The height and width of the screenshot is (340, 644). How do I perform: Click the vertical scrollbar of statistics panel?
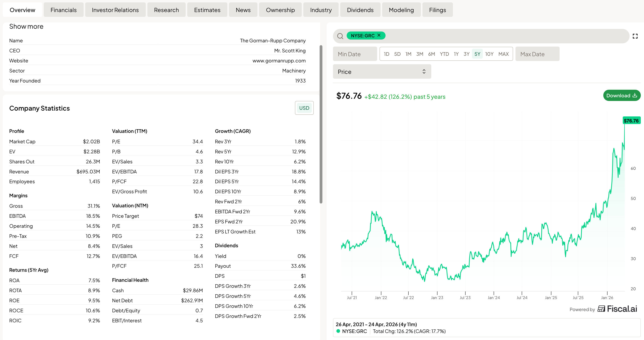321,124
